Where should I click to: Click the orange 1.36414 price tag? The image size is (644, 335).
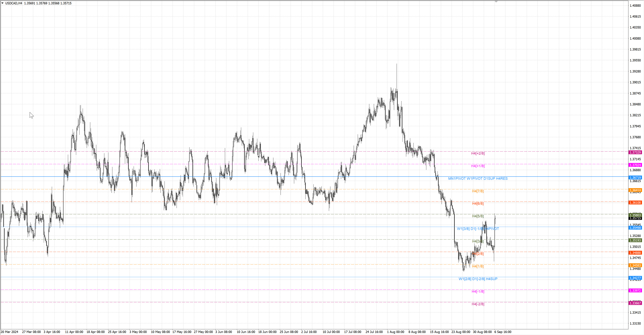point(635,190)
